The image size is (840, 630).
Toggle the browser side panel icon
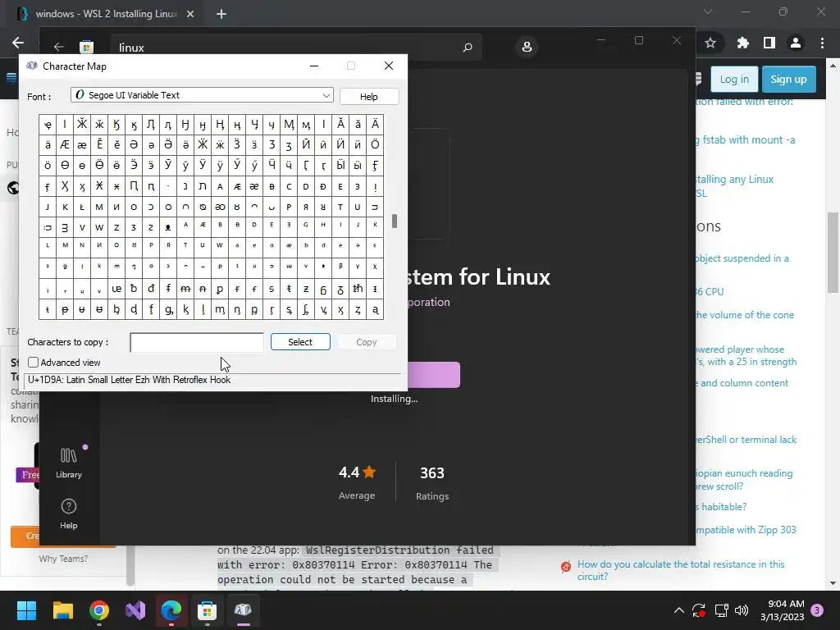(769, 43)
